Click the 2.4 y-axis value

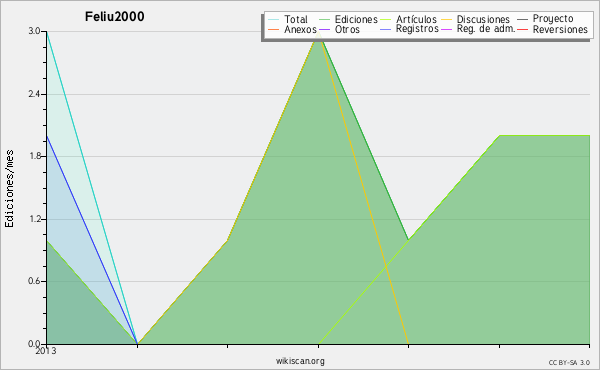[34, 94]
